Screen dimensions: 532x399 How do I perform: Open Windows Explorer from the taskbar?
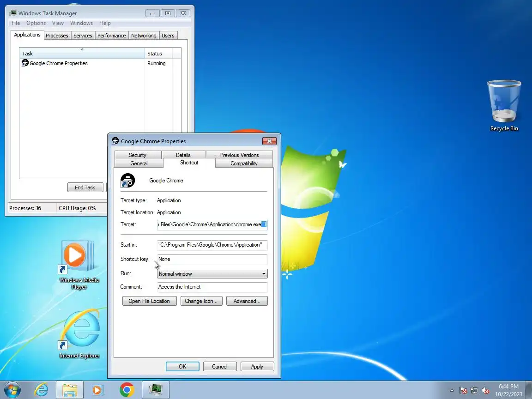[70, 390]
